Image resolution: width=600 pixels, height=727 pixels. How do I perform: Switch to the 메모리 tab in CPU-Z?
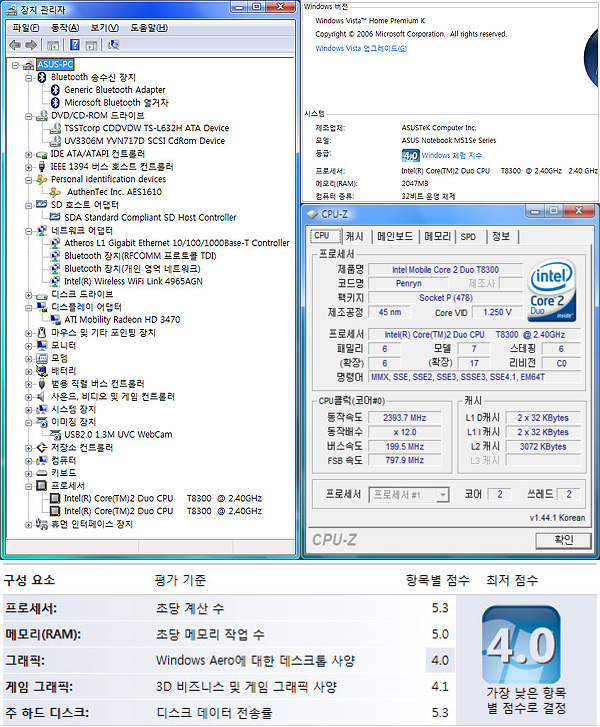pos(437,236)
